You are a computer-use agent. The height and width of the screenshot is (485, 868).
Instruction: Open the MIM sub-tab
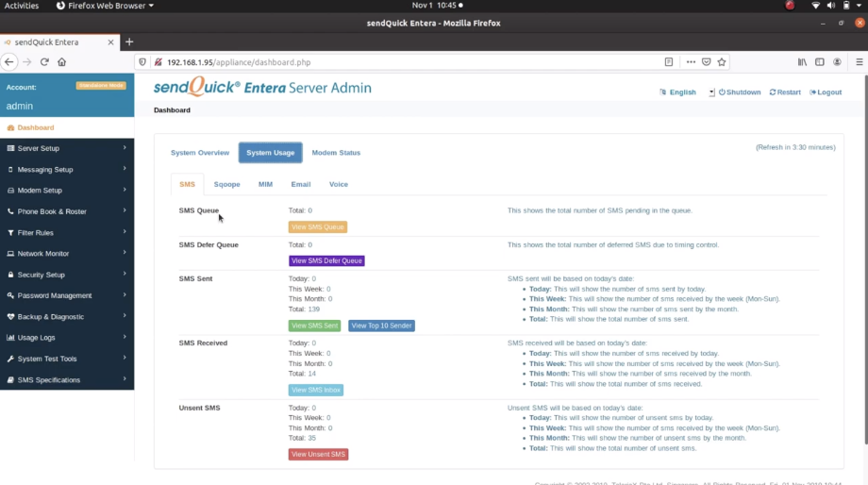(265, 184)
